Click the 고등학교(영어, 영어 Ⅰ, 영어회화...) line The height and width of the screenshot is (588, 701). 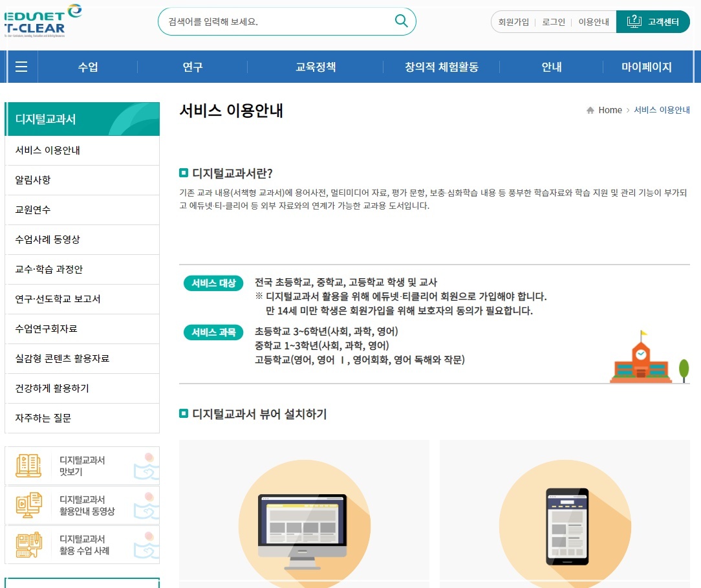pyautogui.click(x=360, y=360)
